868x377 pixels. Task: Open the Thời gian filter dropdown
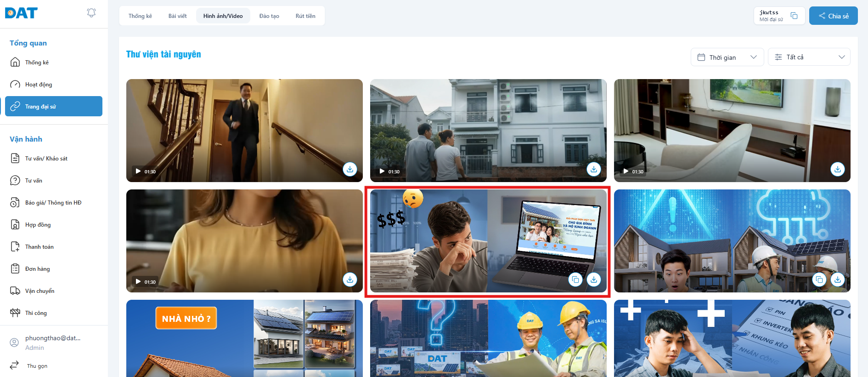[x=727, y=57]
